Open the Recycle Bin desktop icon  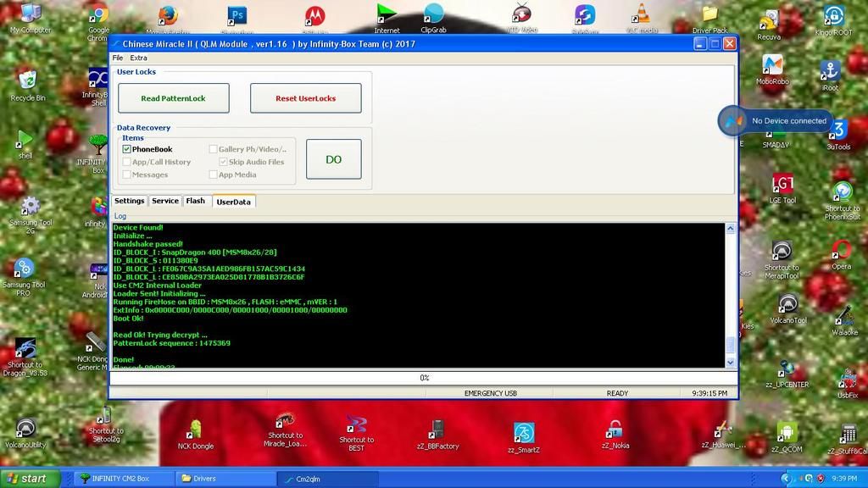tap(28, 81)
